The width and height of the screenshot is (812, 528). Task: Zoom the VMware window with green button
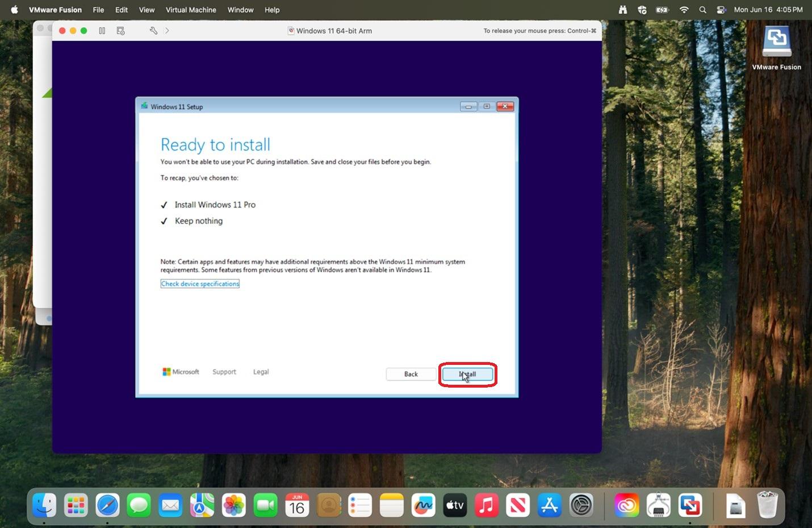click(x=84, y=31)
